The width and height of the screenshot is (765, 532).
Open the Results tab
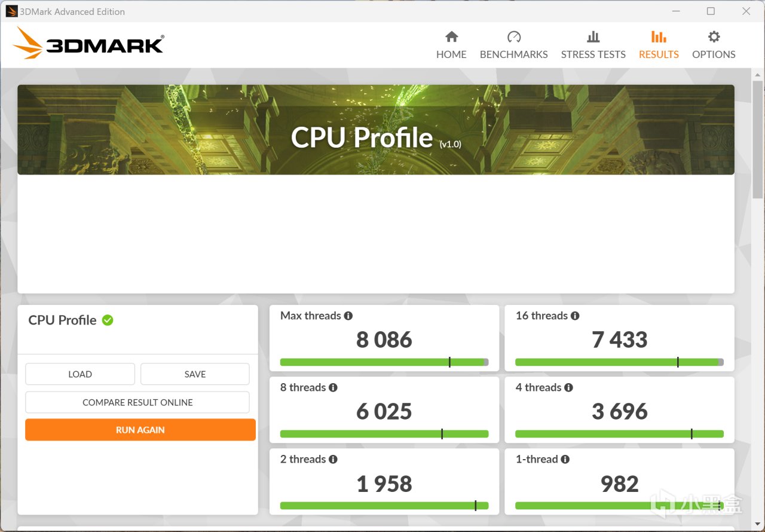(x=659, y=45)
